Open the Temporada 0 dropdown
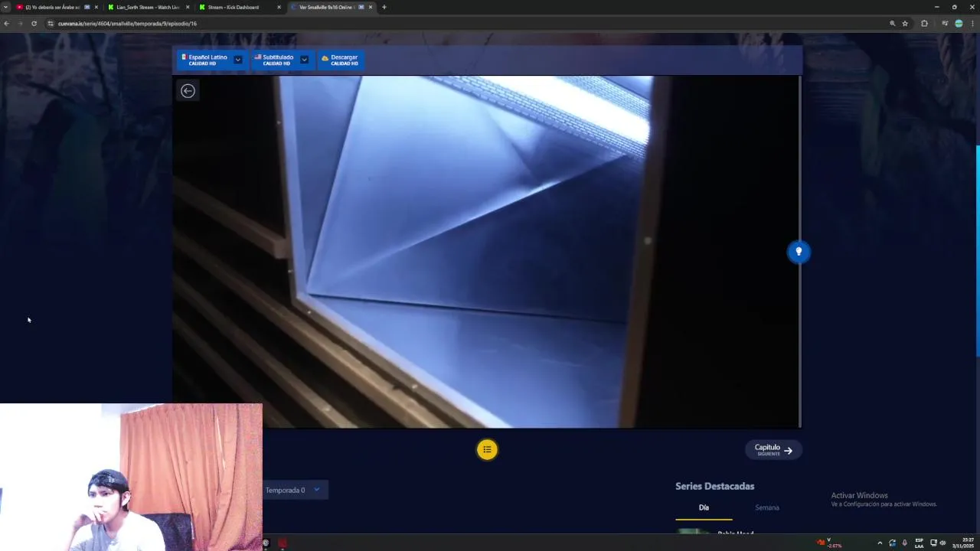 (296, 490)
